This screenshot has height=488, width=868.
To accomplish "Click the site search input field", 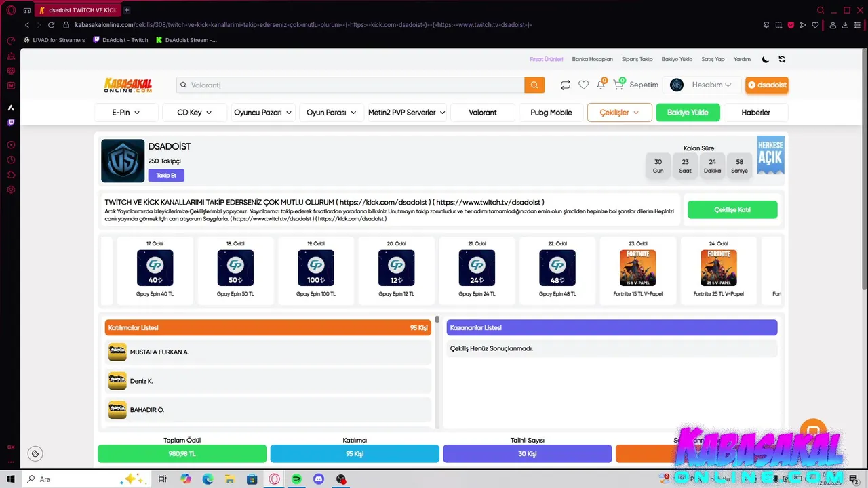I will click(350, 85).
